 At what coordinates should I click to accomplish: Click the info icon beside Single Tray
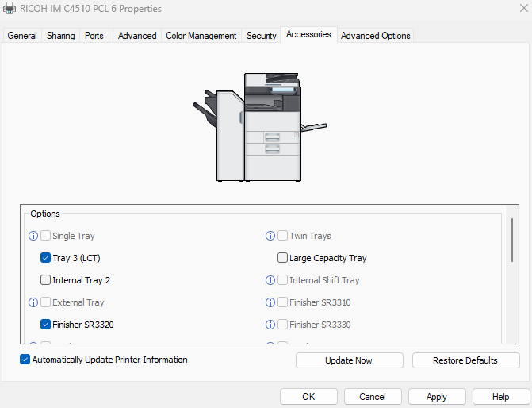pyautogui.click(x=33, y=236)
